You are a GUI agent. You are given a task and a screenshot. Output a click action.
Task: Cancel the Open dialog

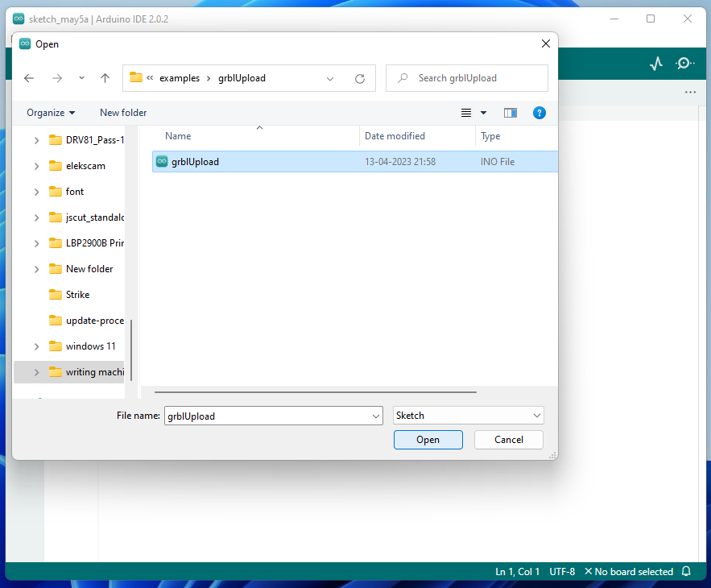[508, 440]
